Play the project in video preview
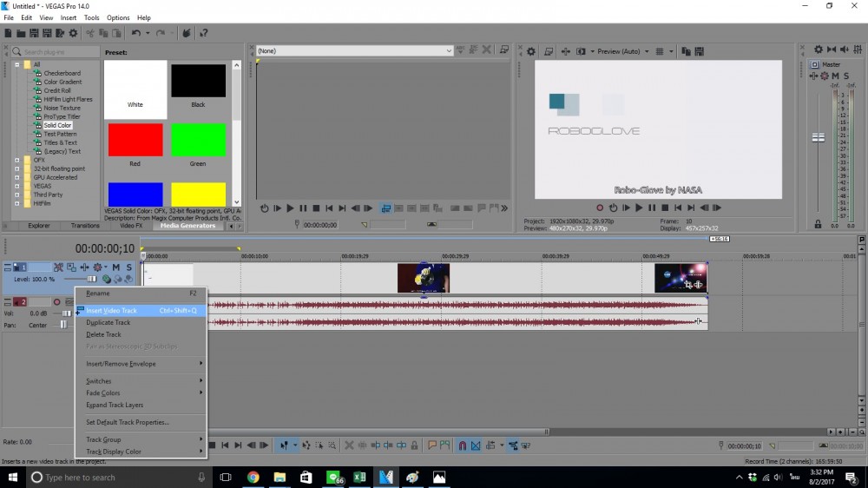 click(639, 208)
